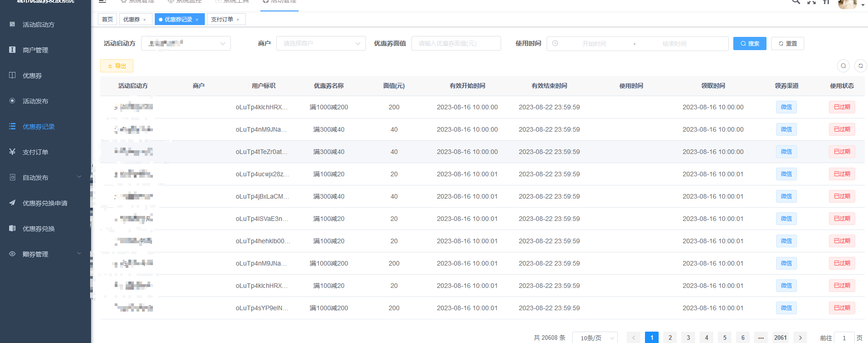Toggle the search bar using round magnifier icon

coord(843,66)
